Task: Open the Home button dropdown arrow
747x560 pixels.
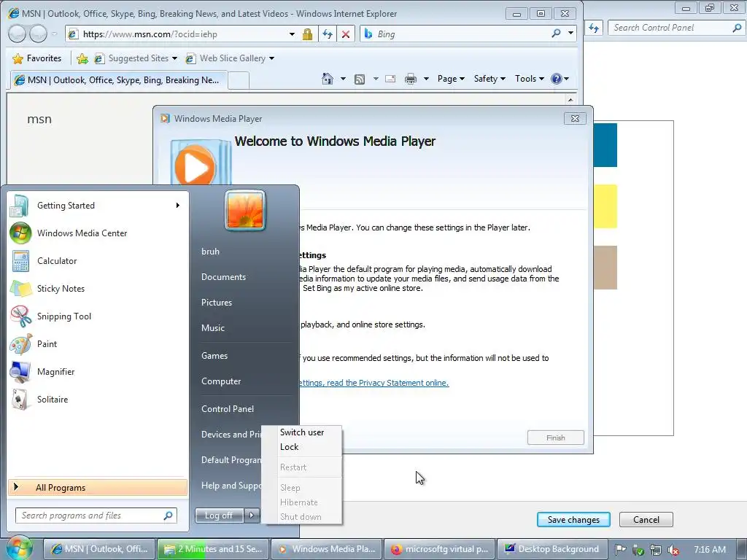Action: 343,79
